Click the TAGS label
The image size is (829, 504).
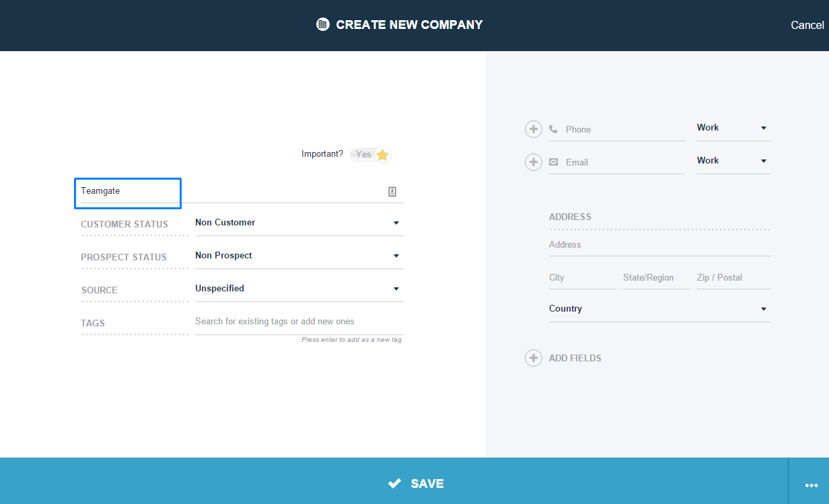[x=93, y=323]
